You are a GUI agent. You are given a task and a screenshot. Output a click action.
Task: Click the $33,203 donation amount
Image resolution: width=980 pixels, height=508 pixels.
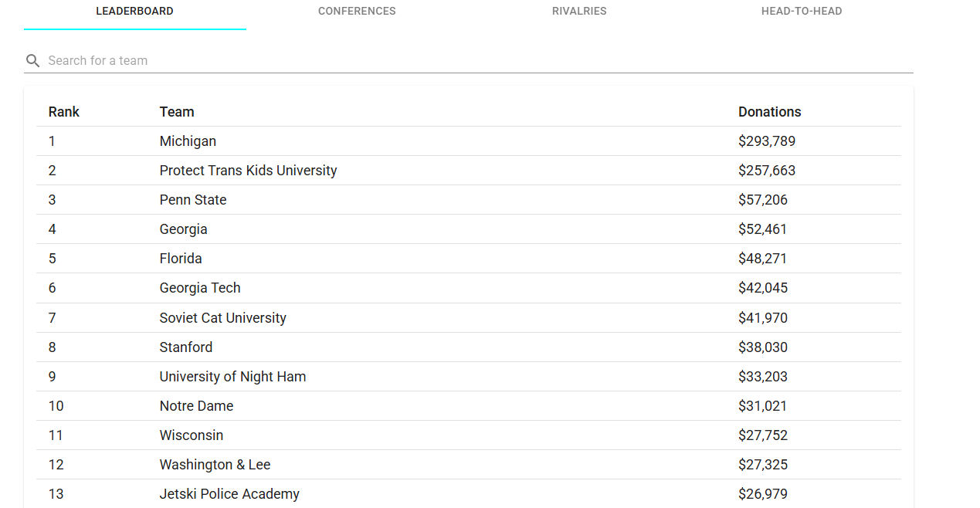click(763, 377)
